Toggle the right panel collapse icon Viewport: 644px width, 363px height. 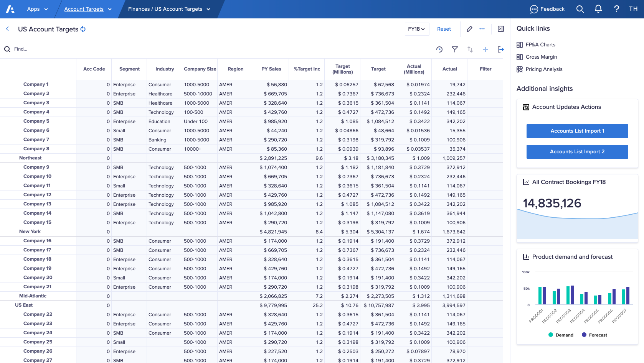[x=500, y=29]
